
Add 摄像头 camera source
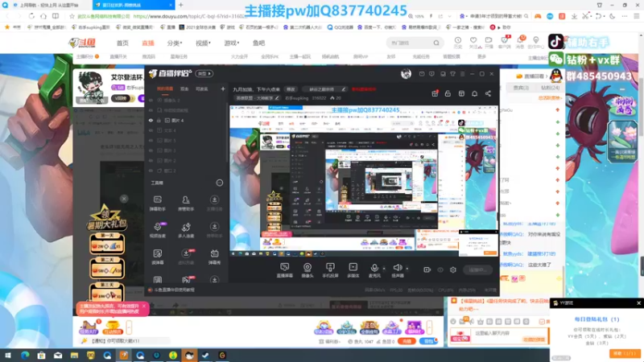(308, 270)
